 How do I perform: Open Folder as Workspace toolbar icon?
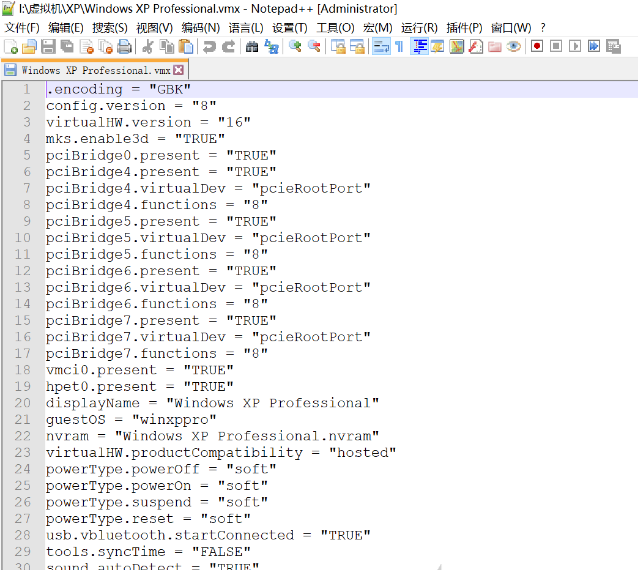point(494,46)
